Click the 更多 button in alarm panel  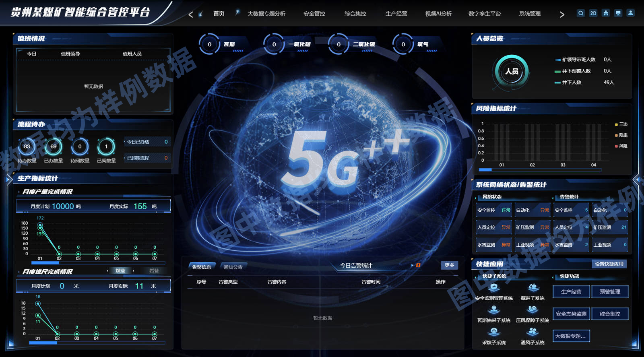pos(449,265)
